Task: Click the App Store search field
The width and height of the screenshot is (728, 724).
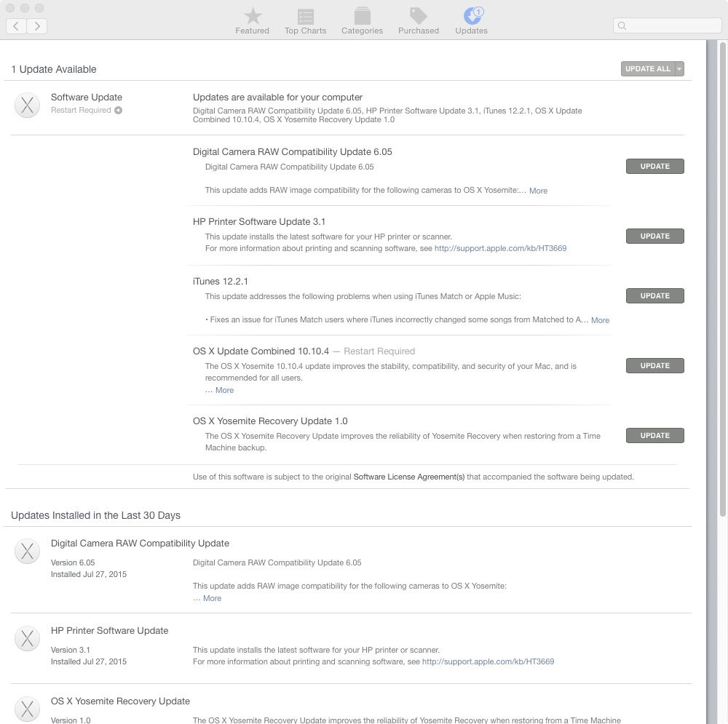Action: tap(667, 25)
